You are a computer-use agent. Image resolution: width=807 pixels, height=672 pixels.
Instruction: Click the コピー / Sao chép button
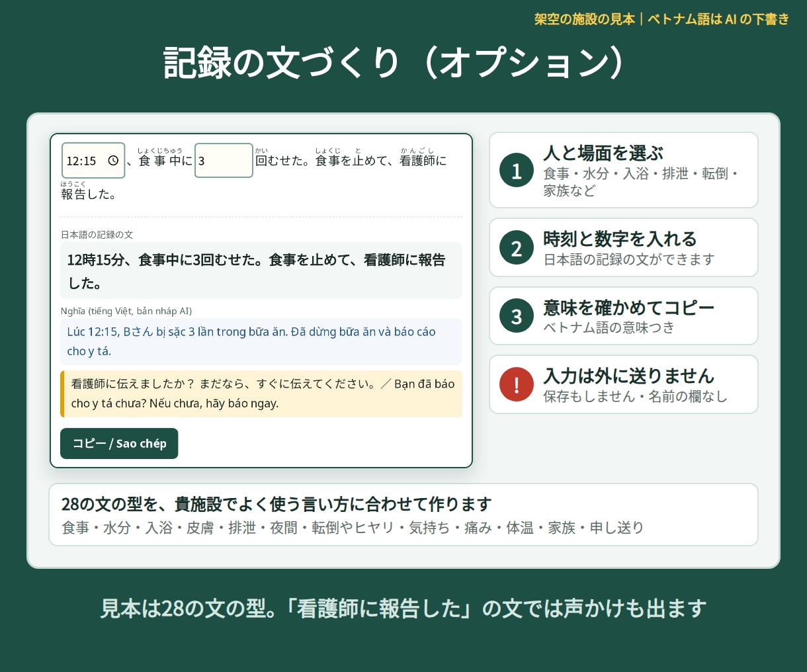pos(119,443)
